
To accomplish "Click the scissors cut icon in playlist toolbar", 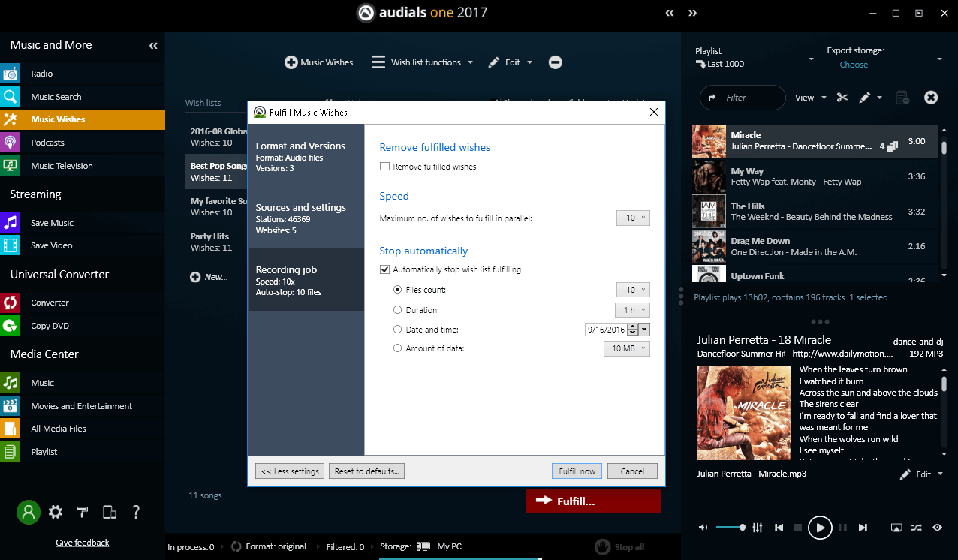I will coord(842,98).
